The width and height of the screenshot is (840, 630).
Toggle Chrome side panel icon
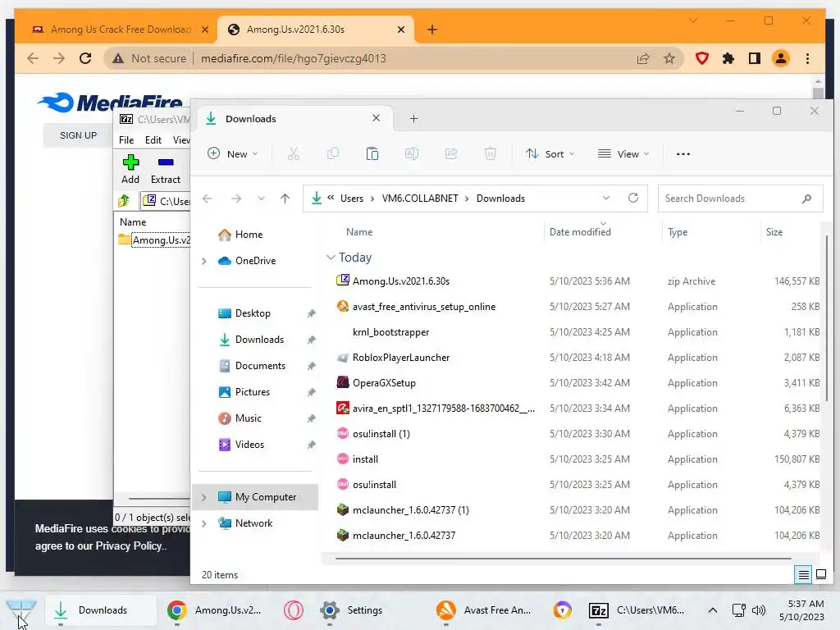pos(755,58)
